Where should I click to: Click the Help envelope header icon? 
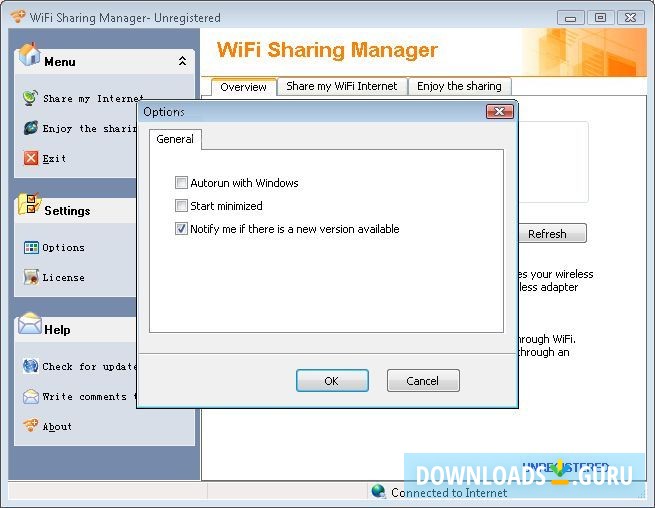[30, 324]
